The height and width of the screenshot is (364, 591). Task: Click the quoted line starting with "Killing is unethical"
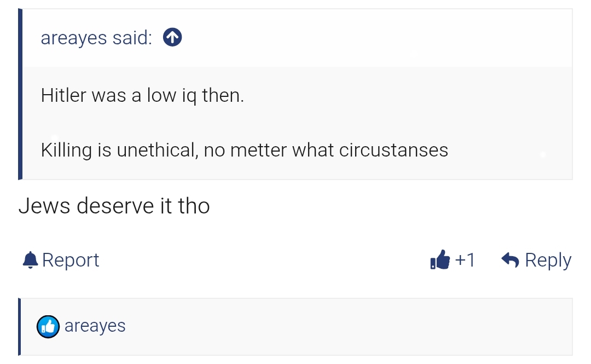coord(244,150)
